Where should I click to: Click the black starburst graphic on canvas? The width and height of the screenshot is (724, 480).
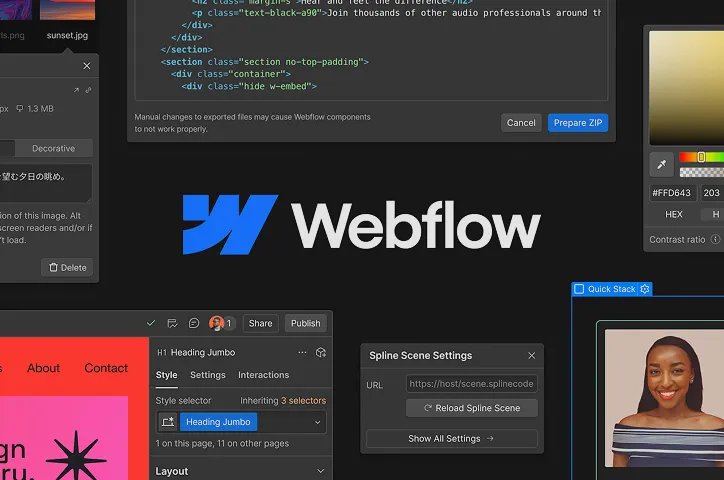tap(76, 456)
